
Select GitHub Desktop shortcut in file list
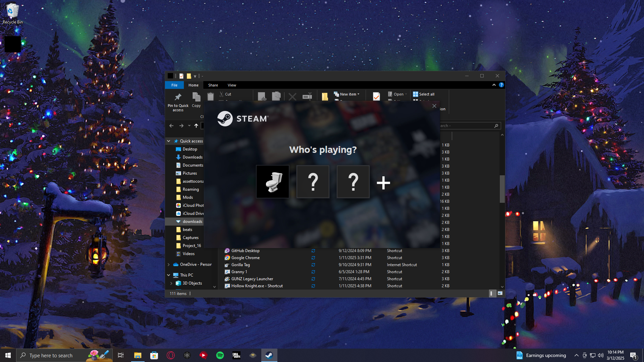pyautogui.click(x=245, y=251)
